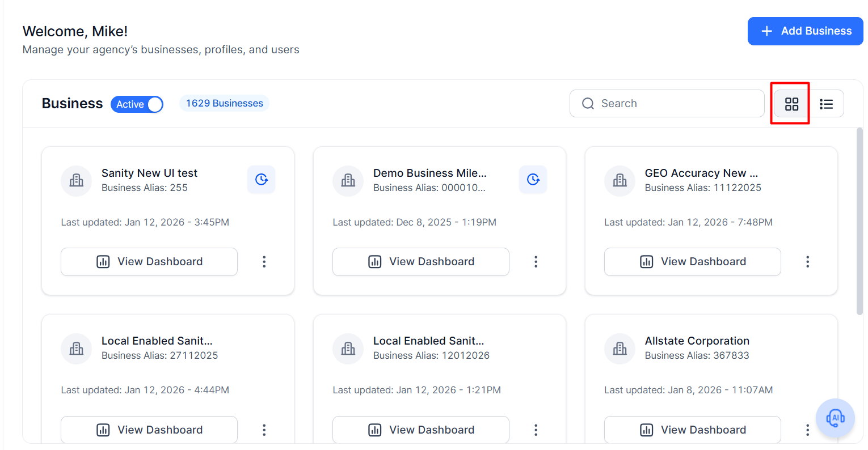This screenshot has height=450, width=868.
Task: View Dashboard for Alias 12012026 business
Action: [x=421, y=430]
